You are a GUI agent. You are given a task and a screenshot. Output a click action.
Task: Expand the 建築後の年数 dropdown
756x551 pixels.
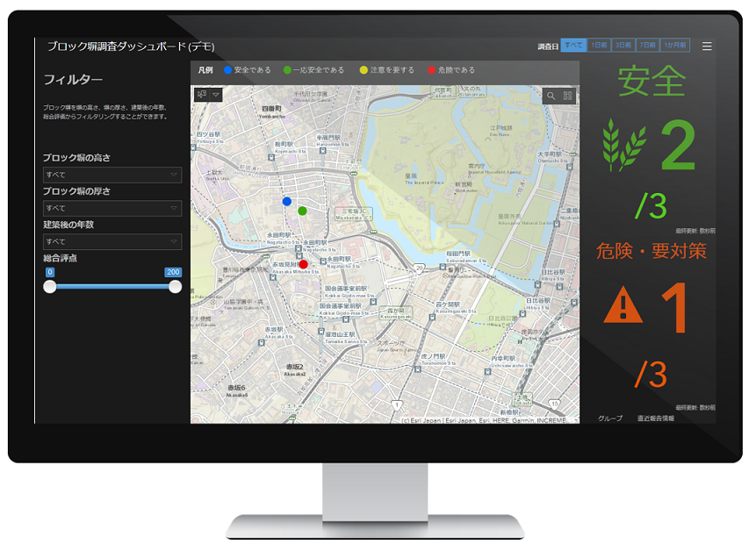tap(112, 241)
